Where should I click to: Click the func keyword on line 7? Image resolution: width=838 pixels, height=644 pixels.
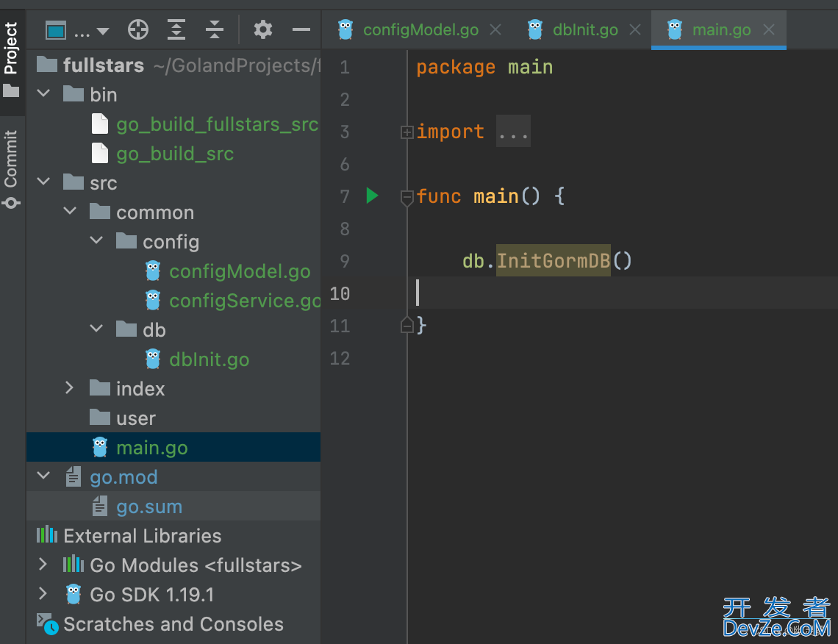point(439,196)
